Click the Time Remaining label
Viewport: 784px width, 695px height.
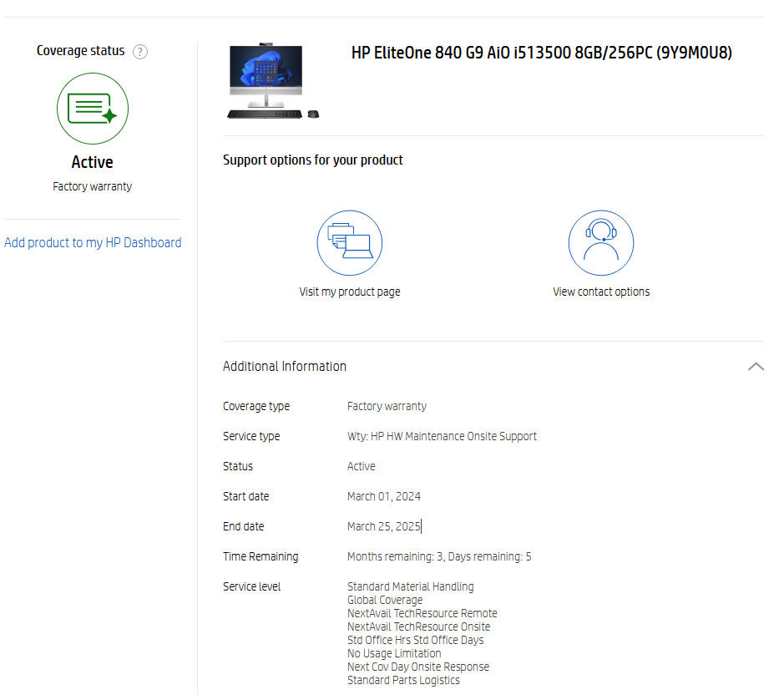tap(260, 556)
